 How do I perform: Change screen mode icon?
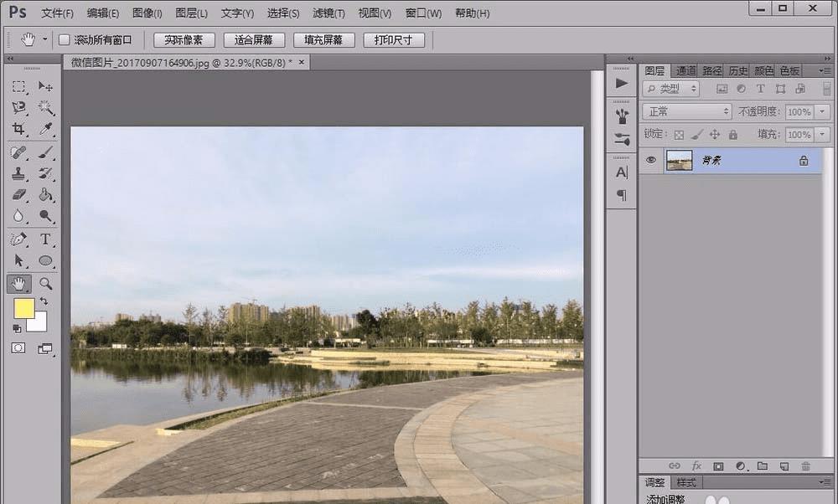[x=45, y=348]
